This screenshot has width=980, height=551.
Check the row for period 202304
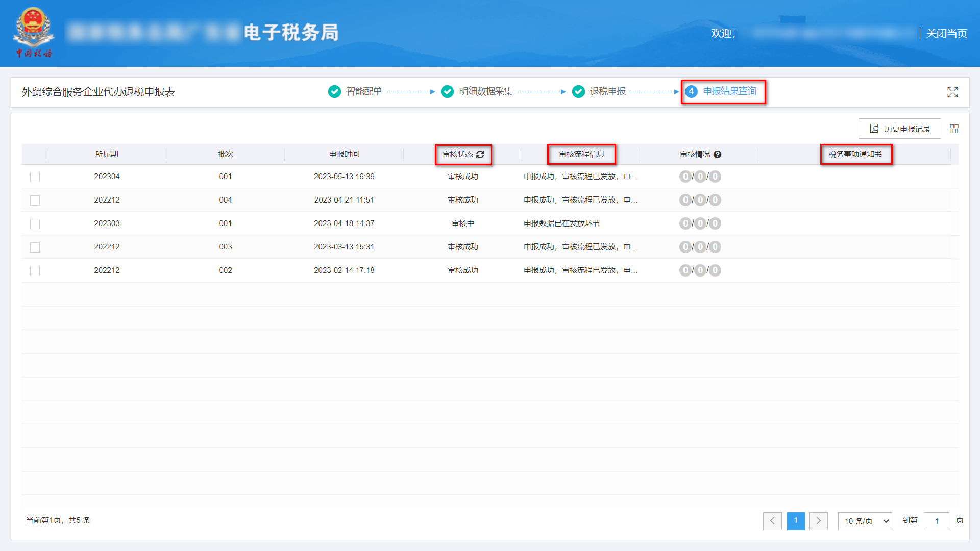[35, 177]
